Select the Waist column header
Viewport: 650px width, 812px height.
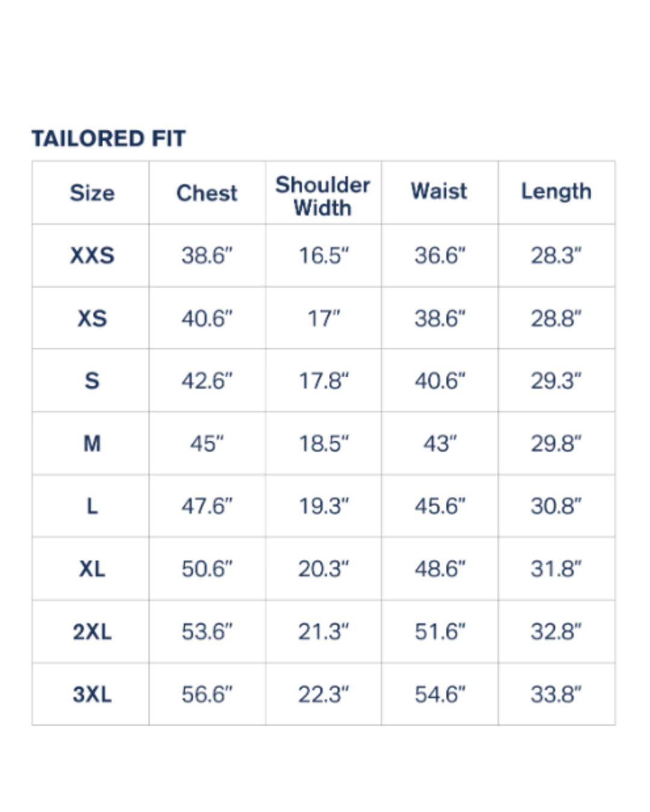(x=439, y=191)
